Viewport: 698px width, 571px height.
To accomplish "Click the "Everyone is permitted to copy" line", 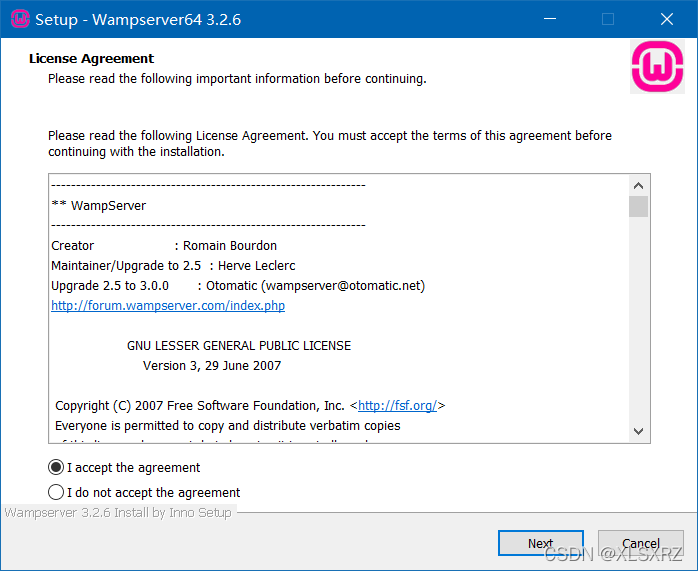I will pos(227,426).
